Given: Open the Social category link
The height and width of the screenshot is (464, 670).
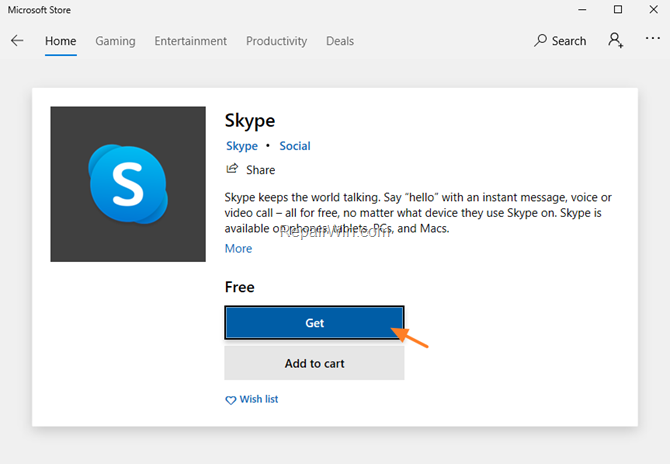Looking at the screenshot, I should point(295,146).
